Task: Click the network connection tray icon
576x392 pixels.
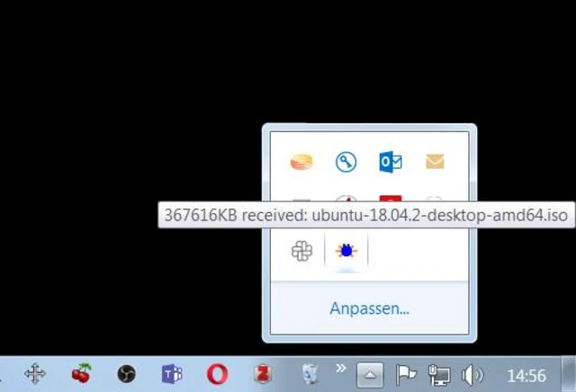Action: tap(439, 375)
